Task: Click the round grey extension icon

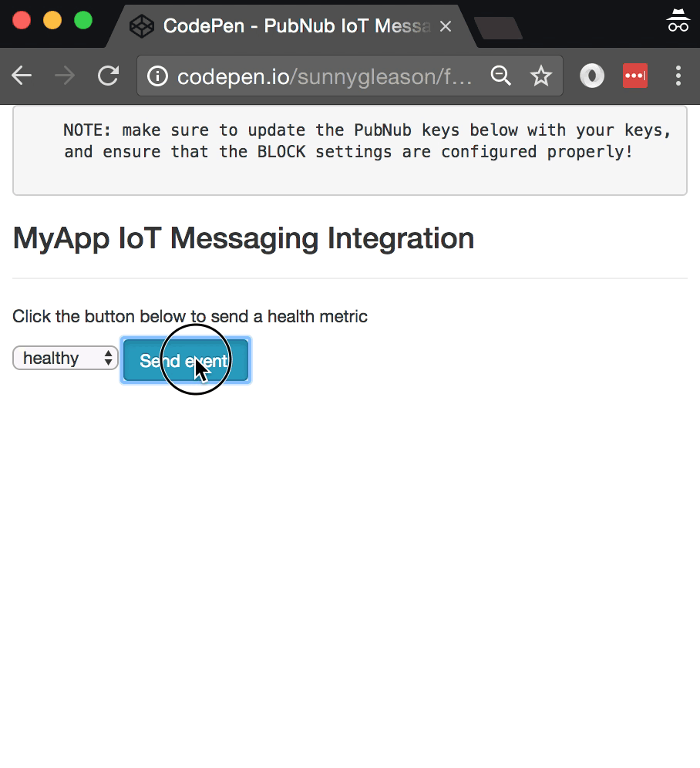Action: click(x=592, y=76)
